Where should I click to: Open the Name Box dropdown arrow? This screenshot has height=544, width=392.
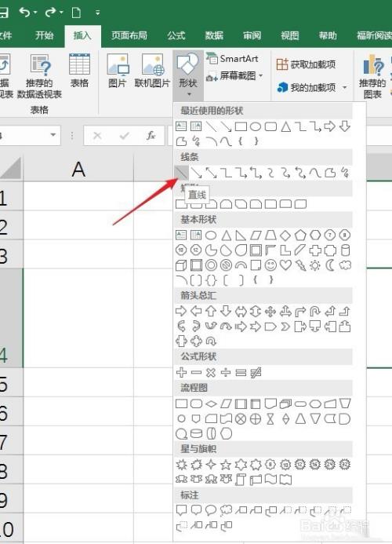(x=53, y=135)
